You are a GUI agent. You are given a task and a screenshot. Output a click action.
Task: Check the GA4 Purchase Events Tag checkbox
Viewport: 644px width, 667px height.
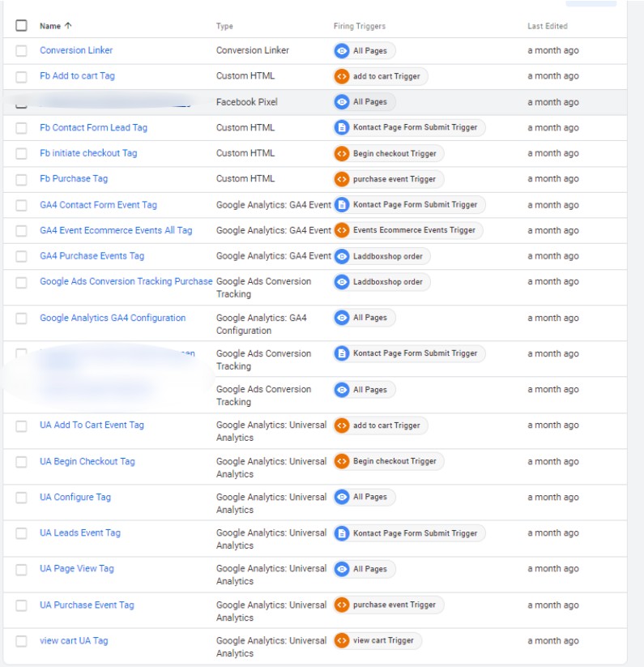(21, 256)
